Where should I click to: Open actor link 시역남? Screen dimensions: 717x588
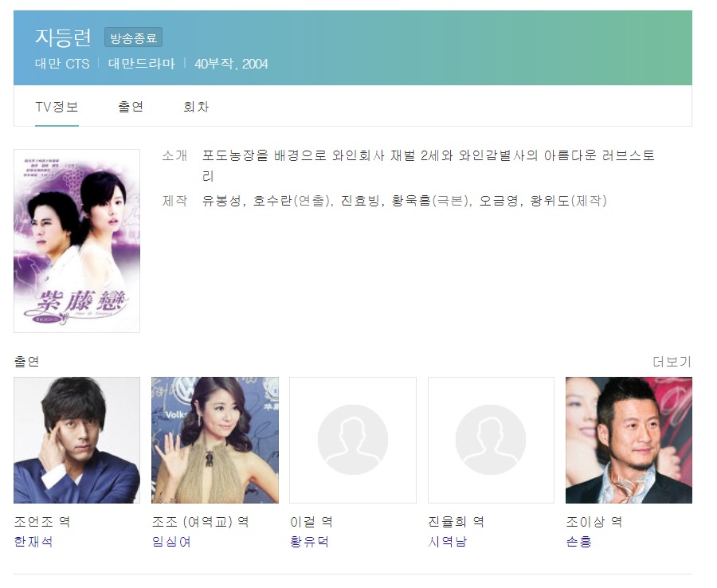point(448,542)
